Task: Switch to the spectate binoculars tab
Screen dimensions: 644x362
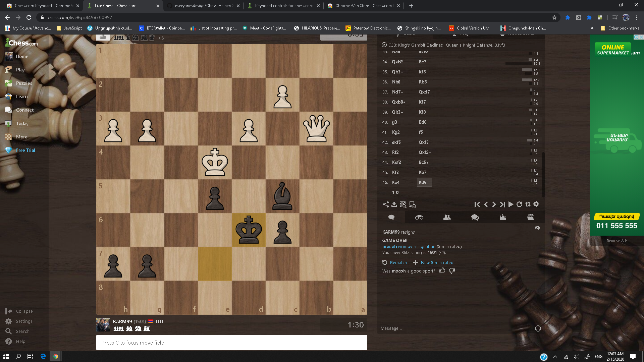Action: point(419,218)
